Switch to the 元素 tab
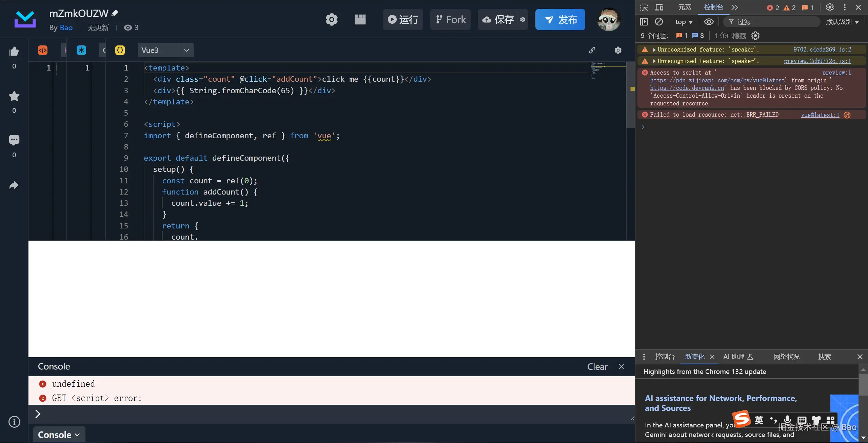The height and width of the screenshot is (443, 868). [684, 7]
